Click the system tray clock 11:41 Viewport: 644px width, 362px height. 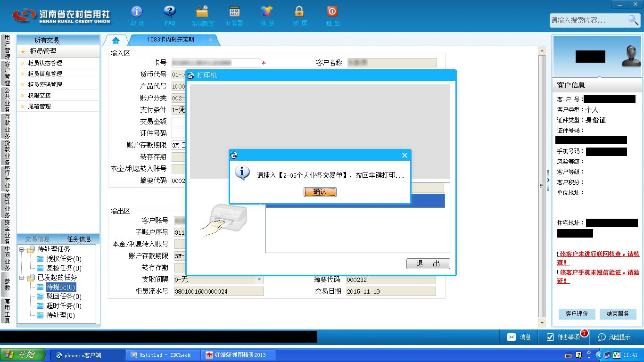pyautogui.click(x=630, y=355)
